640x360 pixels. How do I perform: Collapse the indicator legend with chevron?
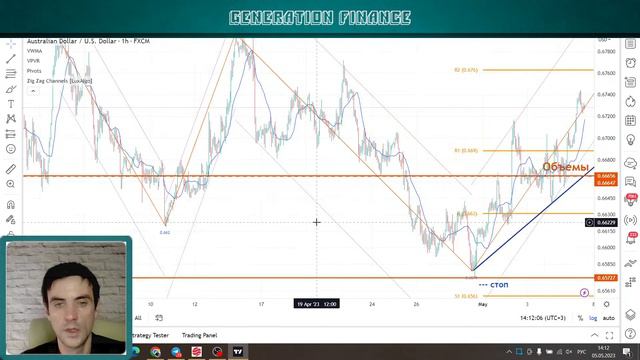(33, 91)
